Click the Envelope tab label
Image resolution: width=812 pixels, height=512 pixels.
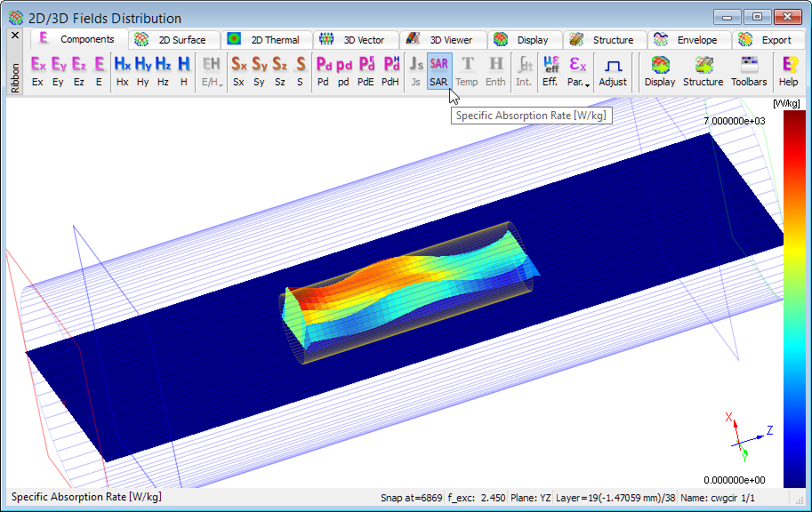(x=695, y=40)
